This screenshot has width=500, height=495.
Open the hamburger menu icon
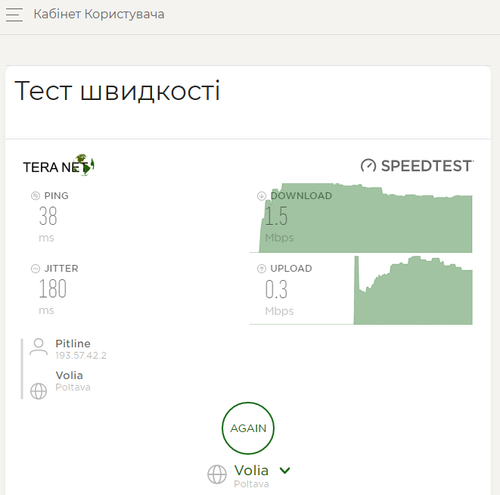click(x=14, y=15)
